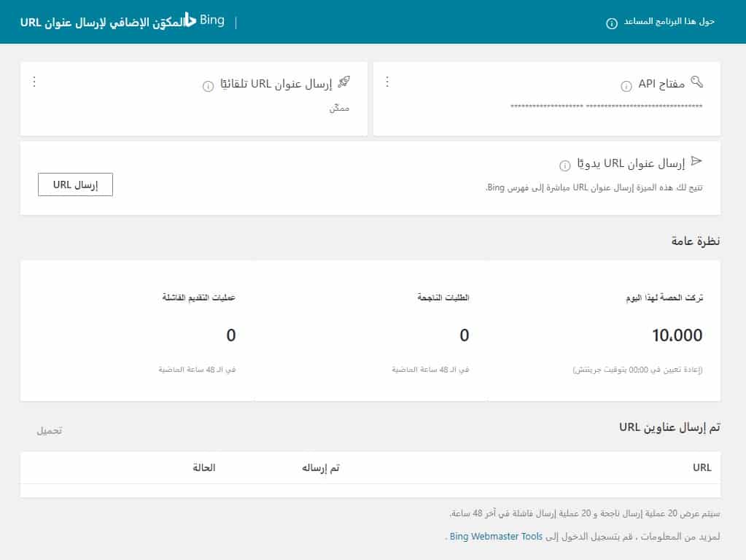Open three-dot menu on automatic URL submission card

[34, 82]
